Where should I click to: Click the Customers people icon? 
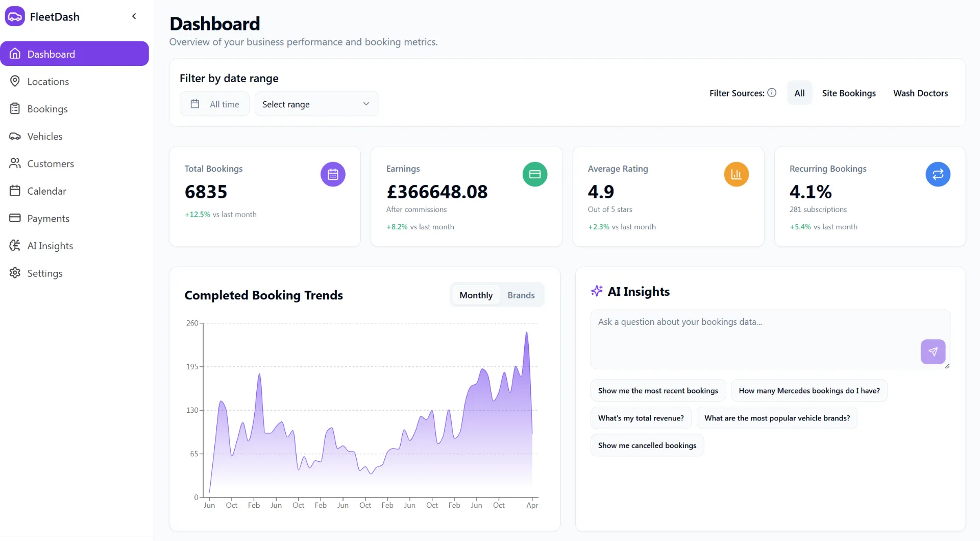(x=15, y=163)
